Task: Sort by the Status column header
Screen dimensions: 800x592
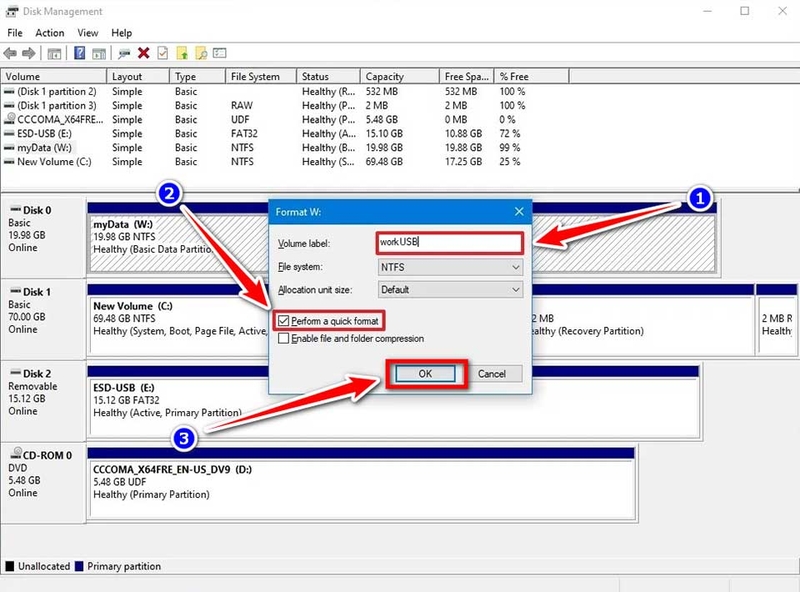Action: [328, 77]
